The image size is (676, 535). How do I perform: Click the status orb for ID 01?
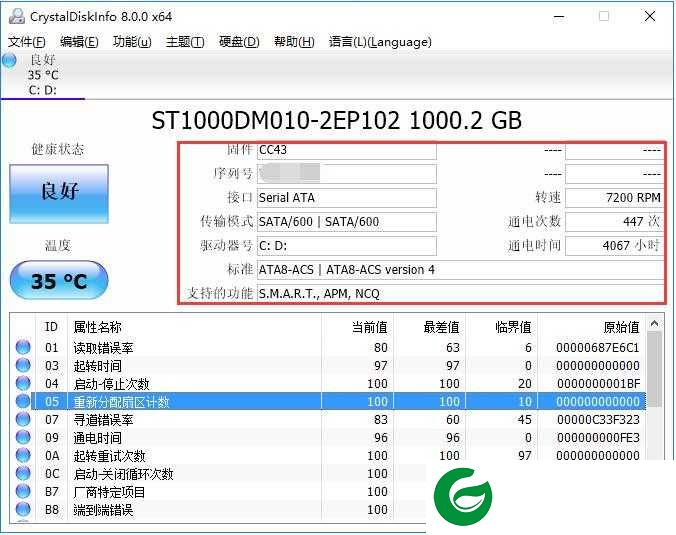pyautogui.click(x=23, y=347)
